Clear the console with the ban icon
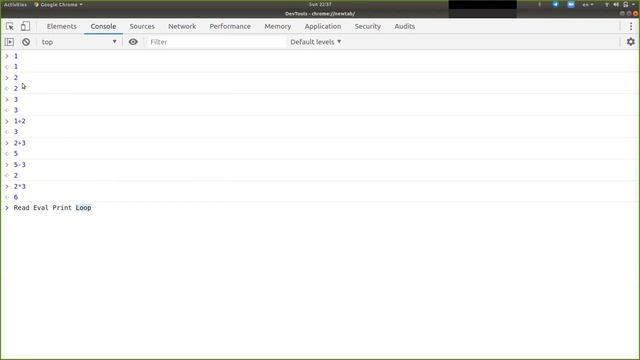The width and height of the screenshot is (640, 360). pyautogui.click(x=26, y=42)
